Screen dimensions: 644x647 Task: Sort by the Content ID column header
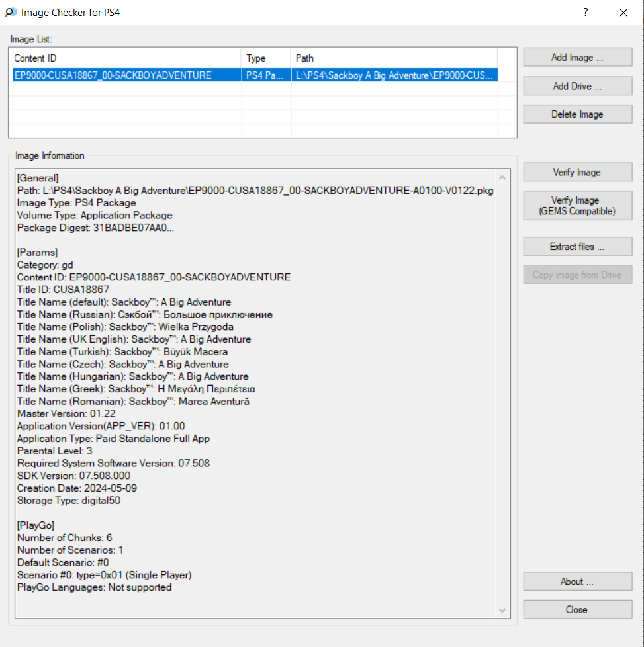(x=124, y=58)
